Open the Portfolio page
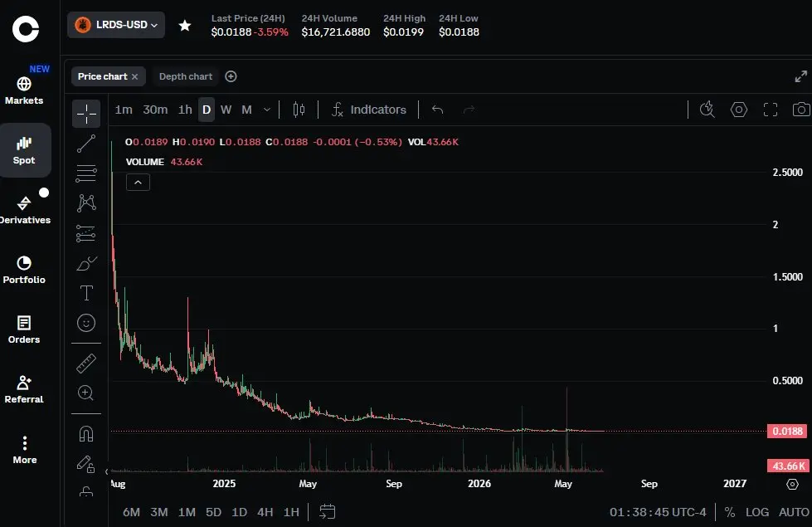 tap(24, 270)
